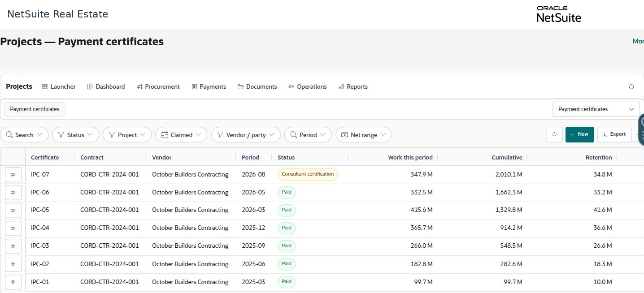This screenshot has width=644, height=293.
Task: Open the Dashboard tab
Action: coord(106,86)
